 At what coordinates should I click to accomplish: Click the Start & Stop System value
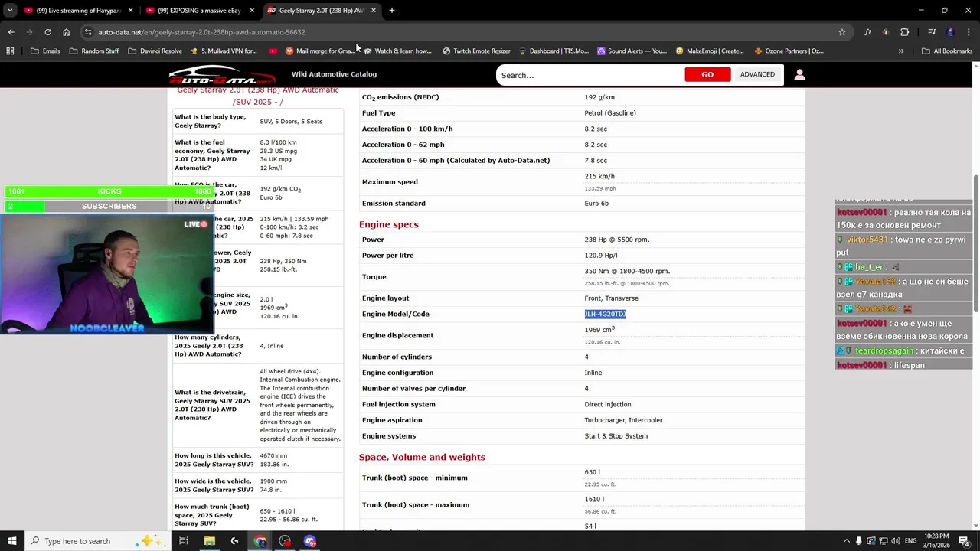click(616, 436)
